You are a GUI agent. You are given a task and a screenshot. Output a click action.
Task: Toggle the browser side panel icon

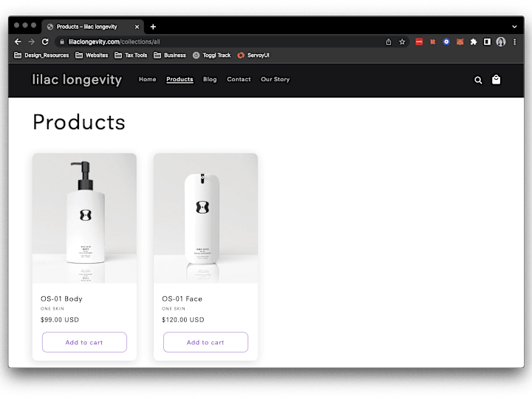pyautogui.click(x=487, y=41)
